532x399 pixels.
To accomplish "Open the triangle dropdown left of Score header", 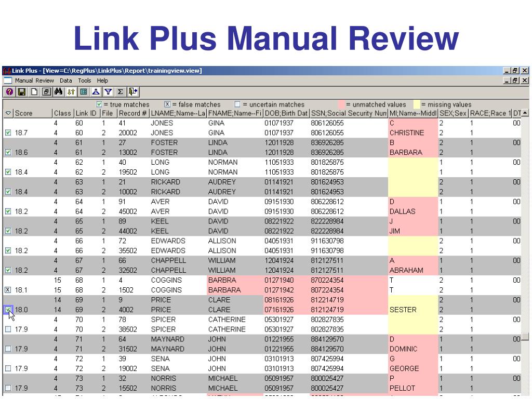I will (8, 113).
